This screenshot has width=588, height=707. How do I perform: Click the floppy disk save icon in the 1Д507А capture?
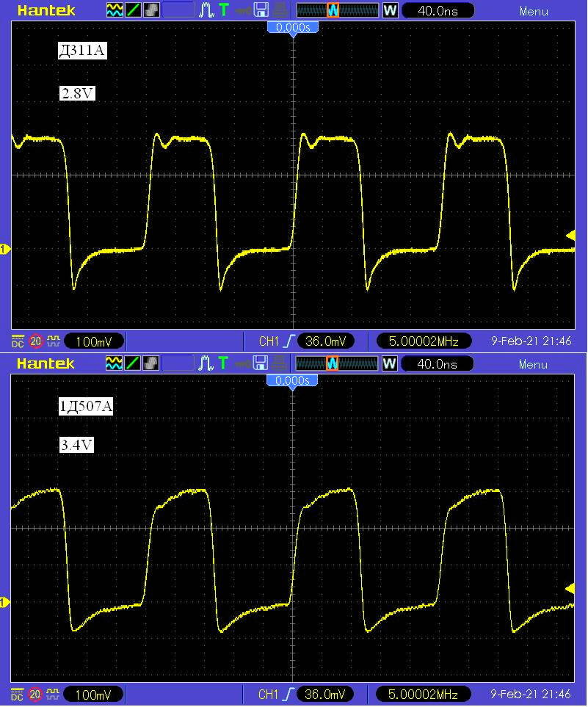(261, 363)
